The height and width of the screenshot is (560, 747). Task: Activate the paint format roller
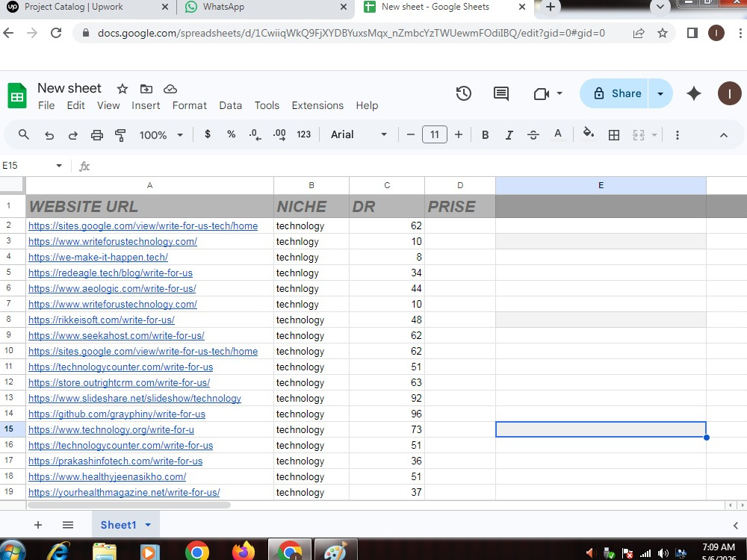pos(120,135)
